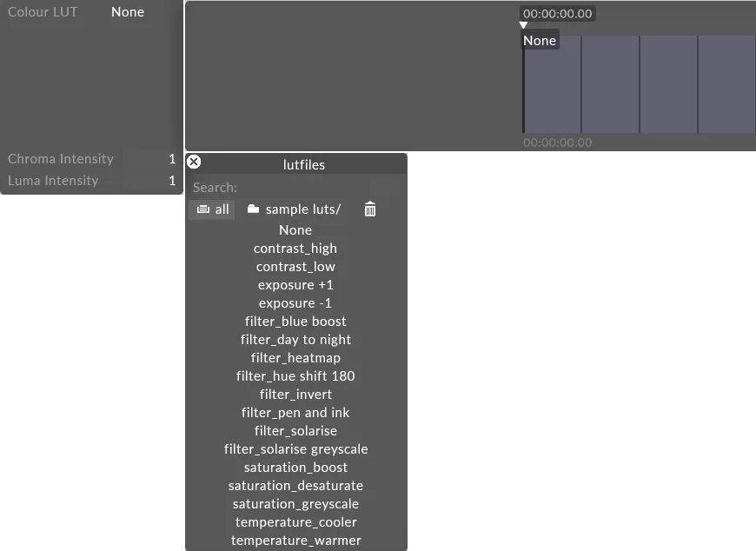The width and height of the screenshot is (756, 551).
Task: Apply the exposure +1 LUT
Action: 295,284
